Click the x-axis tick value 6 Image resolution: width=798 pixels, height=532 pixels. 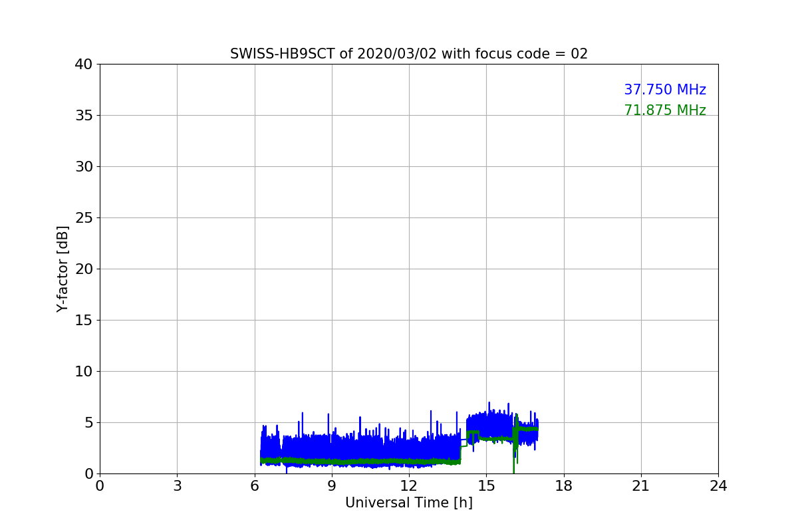[x=255, y=486]
